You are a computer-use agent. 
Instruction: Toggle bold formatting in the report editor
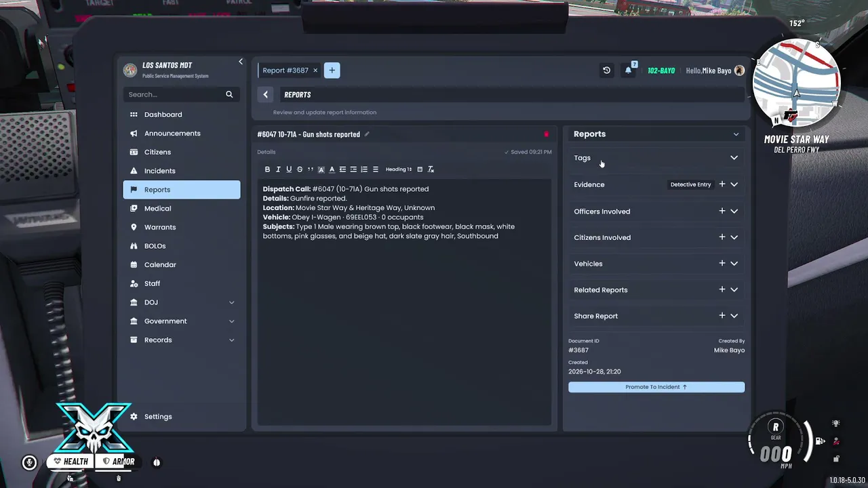pyautogui.click(x=267, y=169)
